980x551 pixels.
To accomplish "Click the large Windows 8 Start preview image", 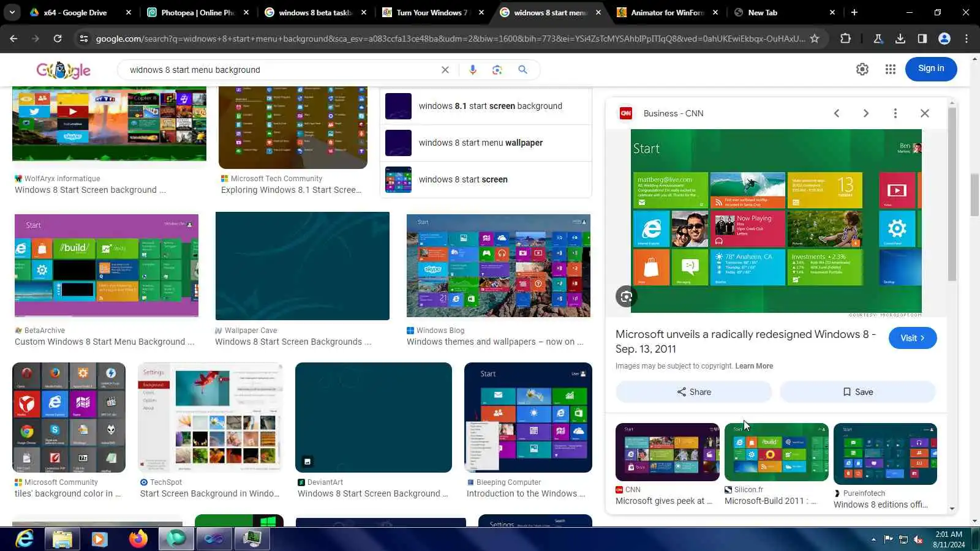I will coord(776,221).
